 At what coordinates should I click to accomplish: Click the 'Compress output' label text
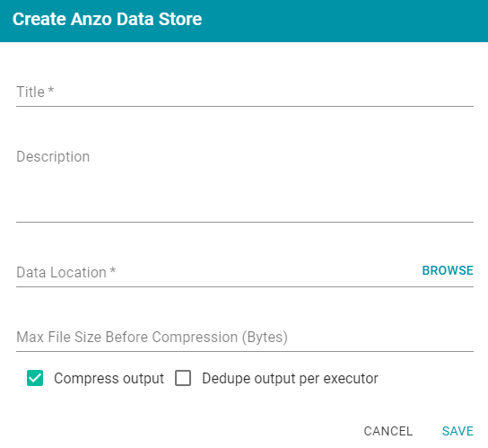109,379
